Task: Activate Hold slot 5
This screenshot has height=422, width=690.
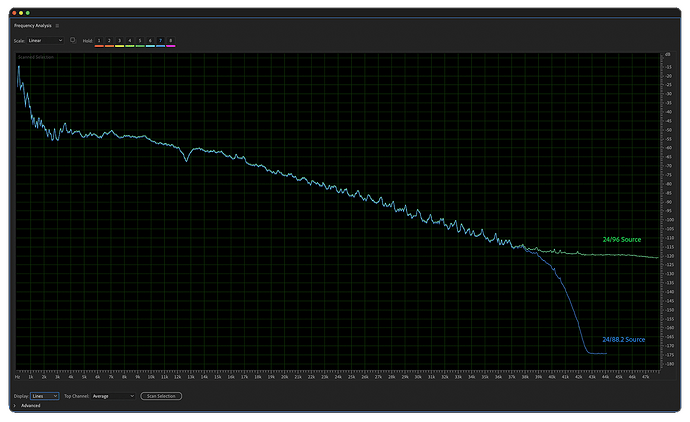Action: tap(140, 40)
